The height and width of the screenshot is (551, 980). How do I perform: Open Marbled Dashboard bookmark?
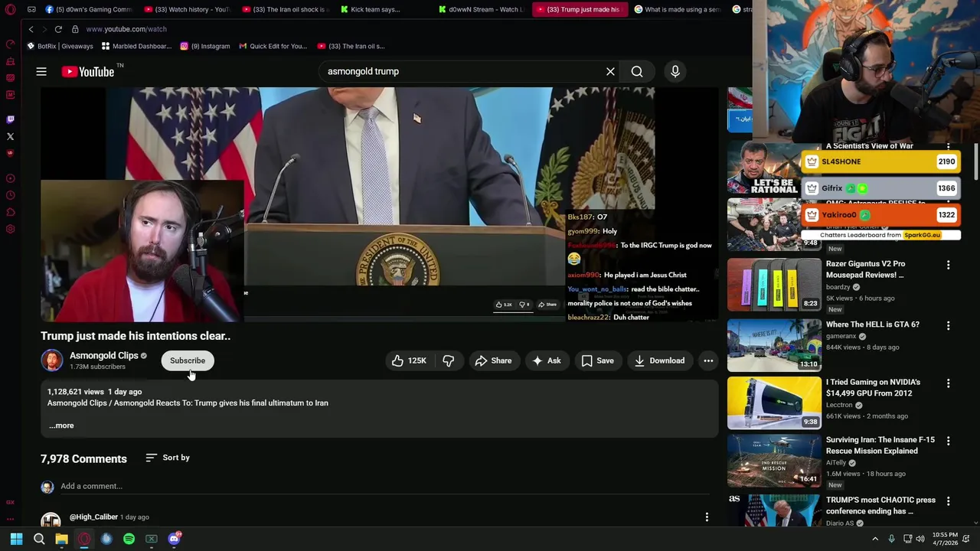coord(136,46)
